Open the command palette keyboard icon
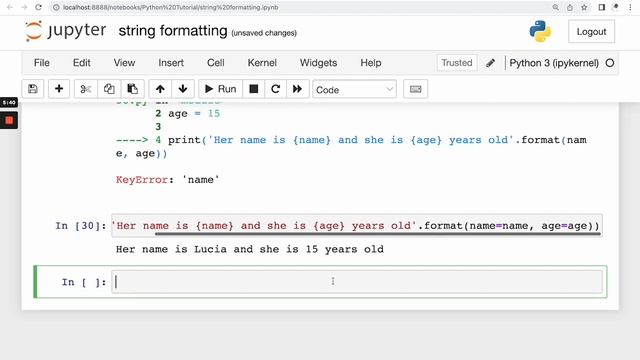The height and width of the screenshot is (360, 640). (x=416, y=89)
